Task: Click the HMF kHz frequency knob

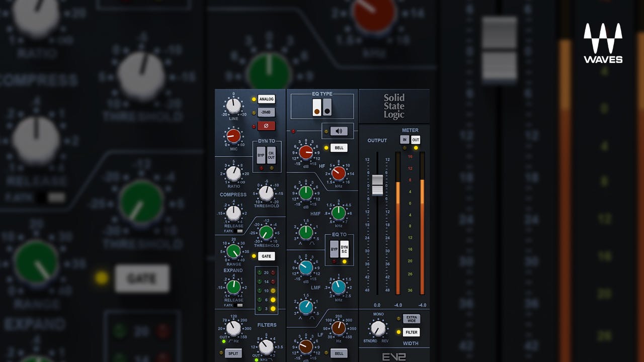Action: tap(339, 213)
